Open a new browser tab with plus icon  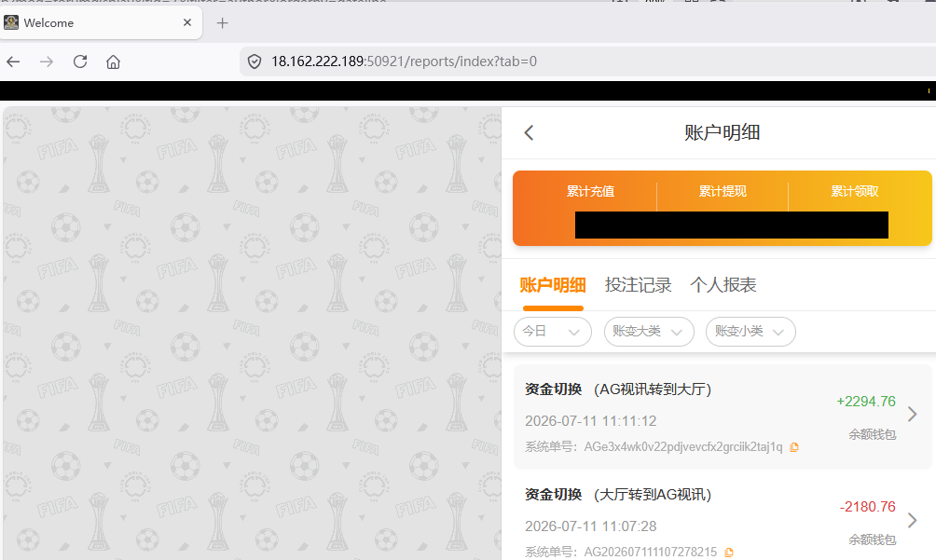(222, 23)
